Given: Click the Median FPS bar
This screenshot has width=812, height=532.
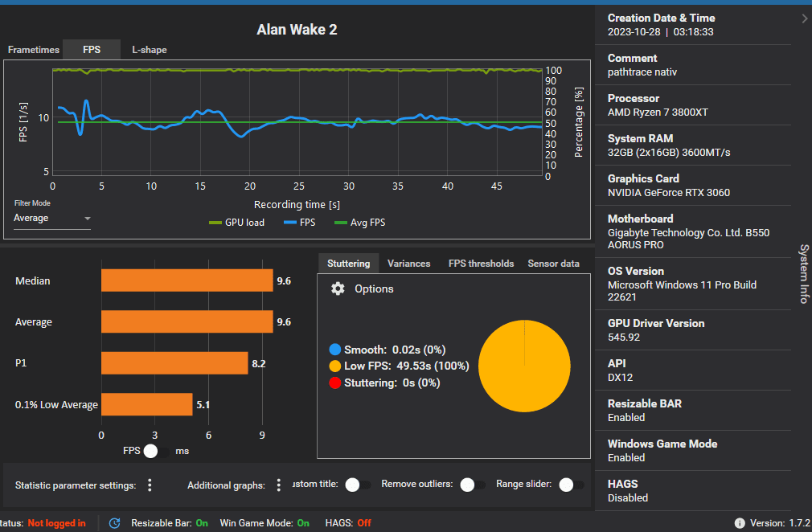Looking at the screenshot, I should (x=187, y=280).
